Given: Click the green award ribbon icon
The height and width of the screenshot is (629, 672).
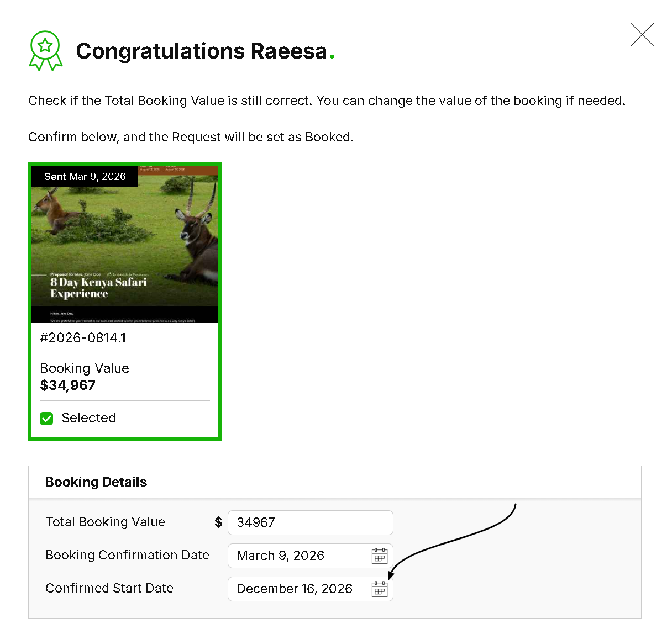Looking at the screenshot, I should (x=45, y=50).
